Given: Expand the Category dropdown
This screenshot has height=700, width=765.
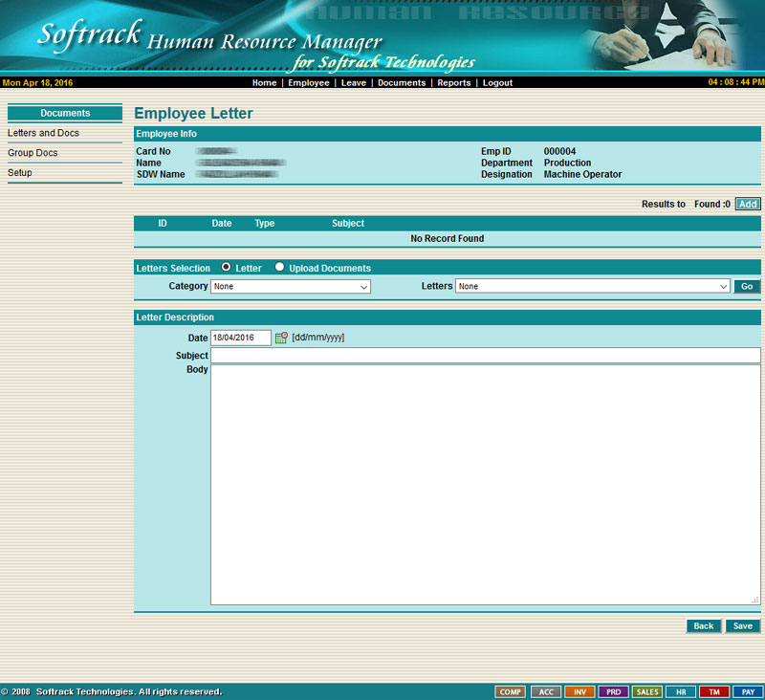Looking at the screenshot, I should [x=291, y=286].
